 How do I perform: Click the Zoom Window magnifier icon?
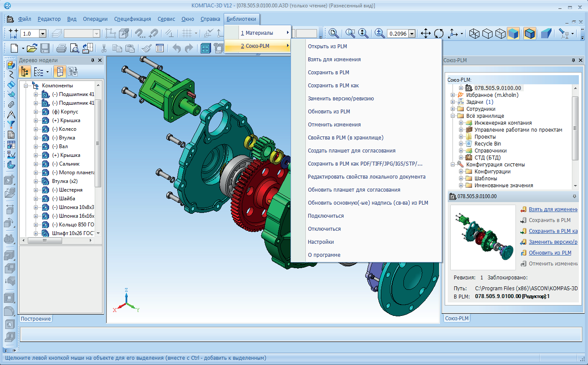click(x=350, y=33)
